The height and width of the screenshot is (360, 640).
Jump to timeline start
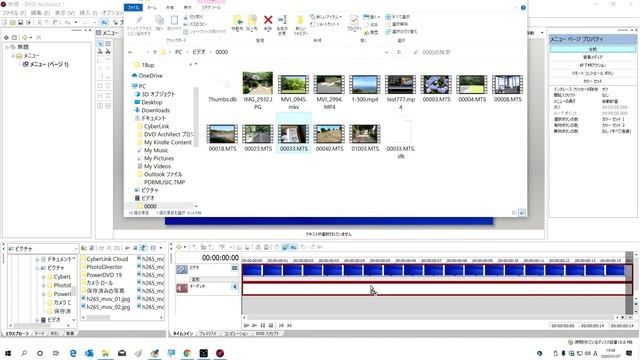(x=281, y=325)
